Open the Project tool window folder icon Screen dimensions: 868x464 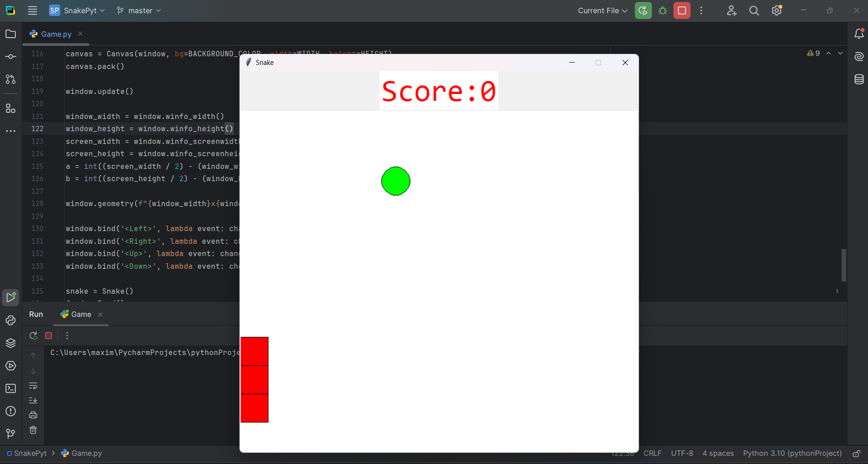pyautogui.click(x=10, y=34)
